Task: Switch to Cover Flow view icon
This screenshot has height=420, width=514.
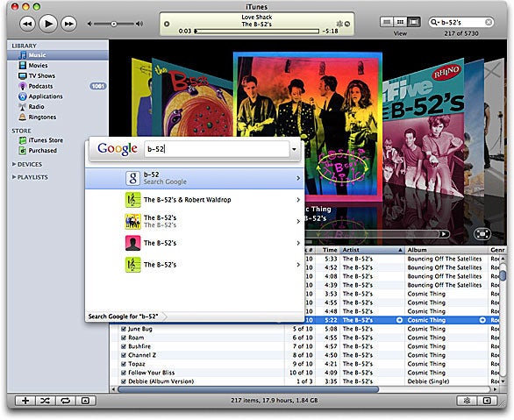Action: (x=413, y=22)
